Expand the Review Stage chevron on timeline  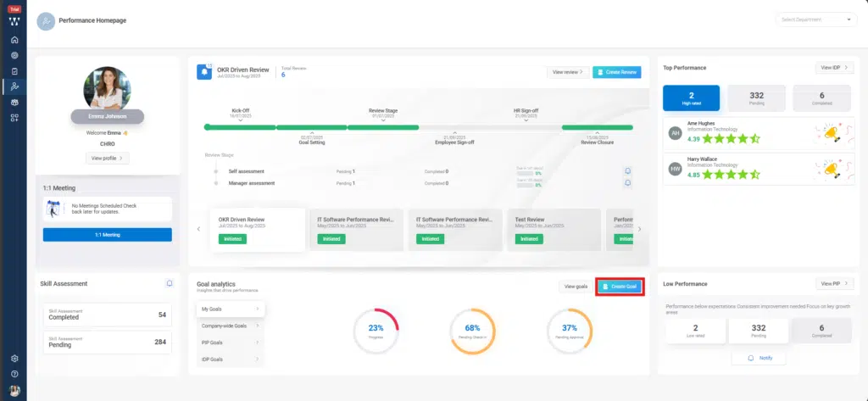pyautogui.click(x=383, y=120)
